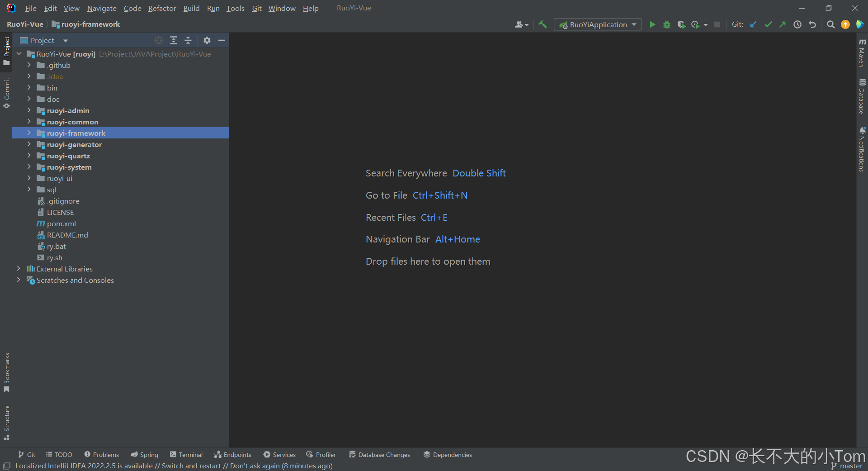Show Git history clock icon

pyautogui.click(x=797, y=24)
